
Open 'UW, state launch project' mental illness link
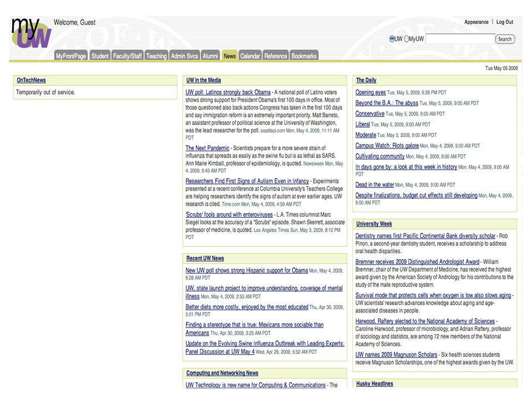click(264, 292)
